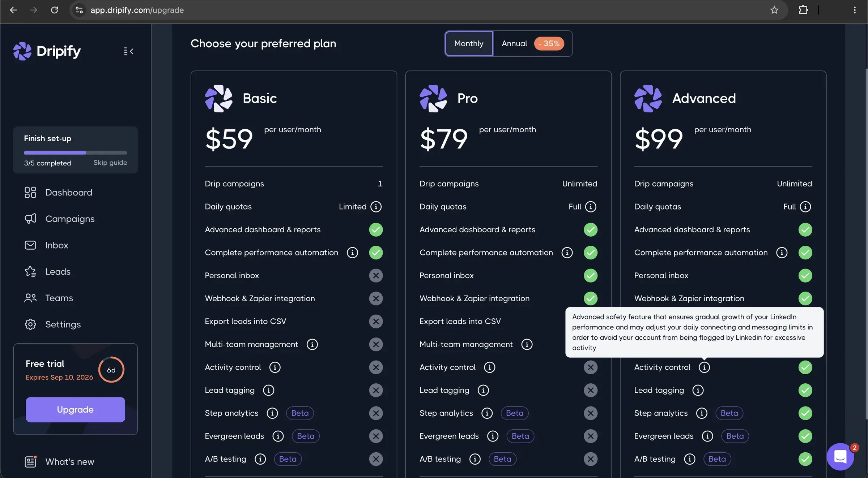
Task: Click the site info icon in address bar
Action: [79, 10]
